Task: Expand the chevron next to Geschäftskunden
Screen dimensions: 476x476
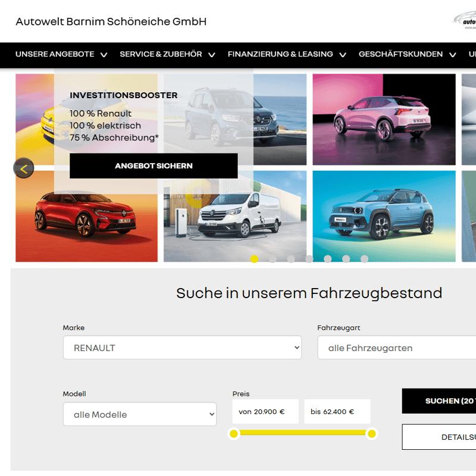Action: [x=453, y=55]
